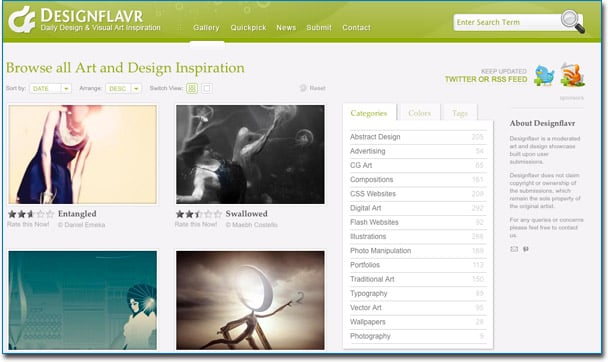Select the Abstract Design category

417,137
